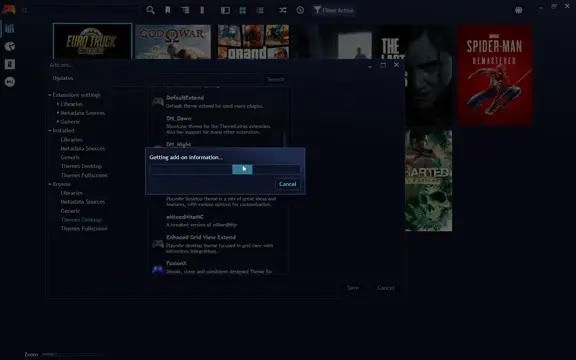Image resolution: width=576 pixels, height=360 pixels.
Task: Collapse the Browse tree node
Action: pyautogui.click(x=50, y=184)
